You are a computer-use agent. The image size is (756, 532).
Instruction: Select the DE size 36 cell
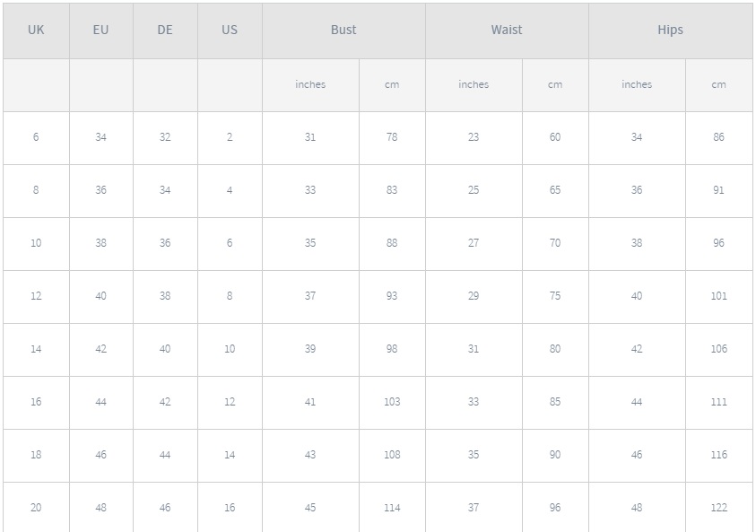pos(165,244)
